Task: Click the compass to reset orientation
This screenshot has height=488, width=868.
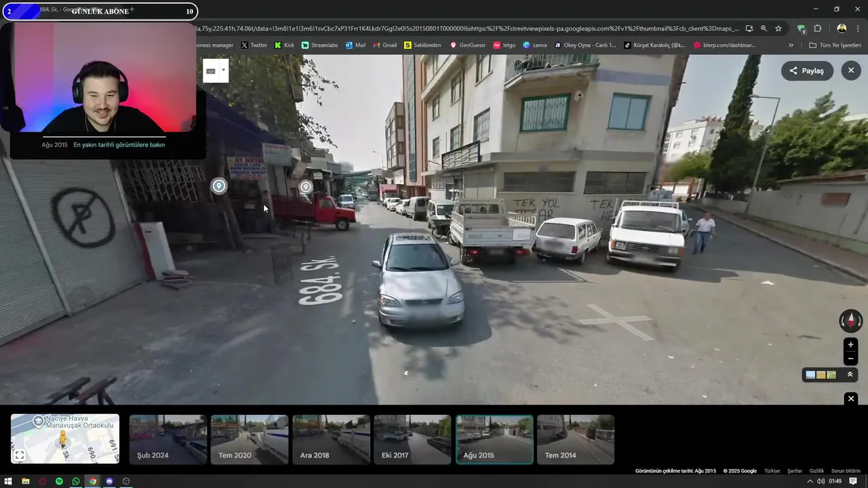Action: [x=850, y=321]
